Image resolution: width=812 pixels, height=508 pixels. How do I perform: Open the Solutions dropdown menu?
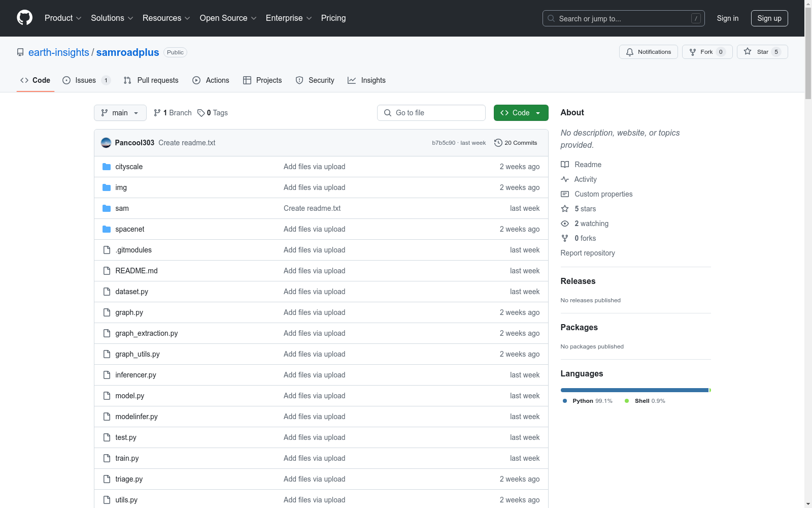coord(112,18)
